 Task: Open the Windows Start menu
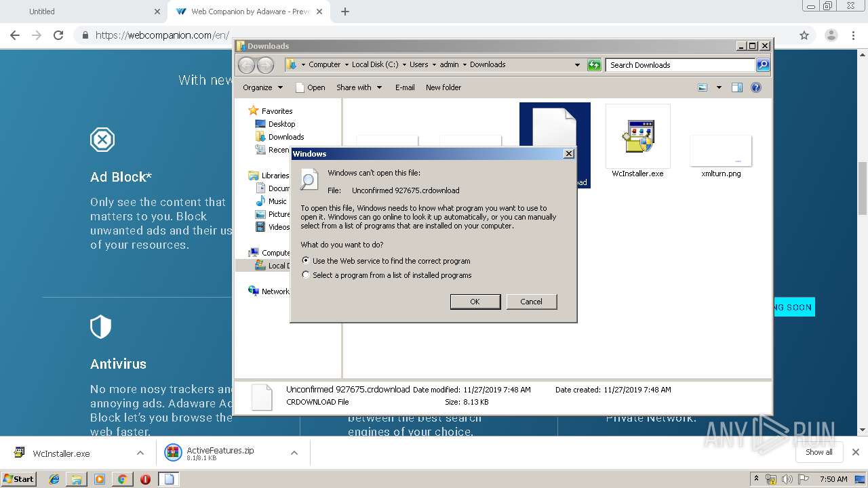(18, 479)
